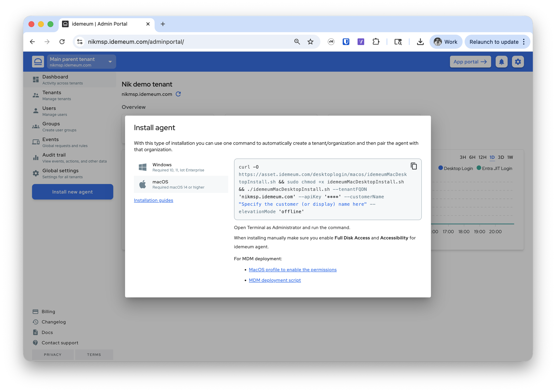Click the idemeum logo in header

[x=38, y=62]
